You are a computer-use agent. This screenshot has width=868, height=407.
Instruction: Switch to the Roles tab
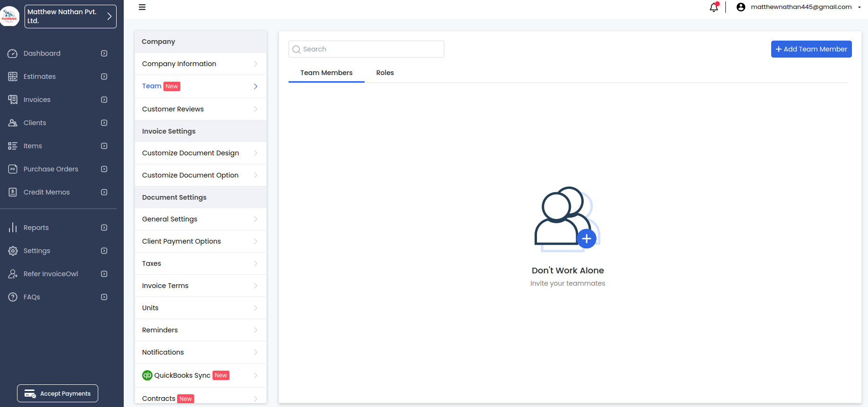[x=385, y=73]
